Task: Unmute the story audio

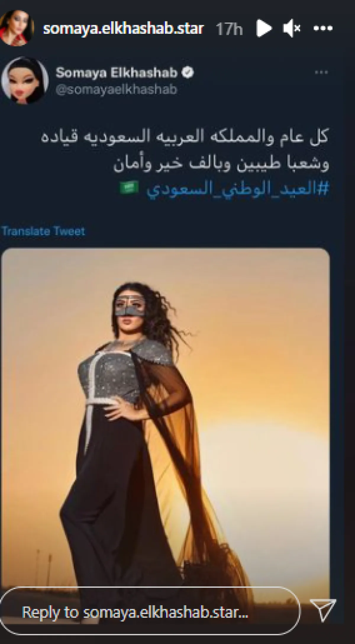Action: [x=291, y=28]
